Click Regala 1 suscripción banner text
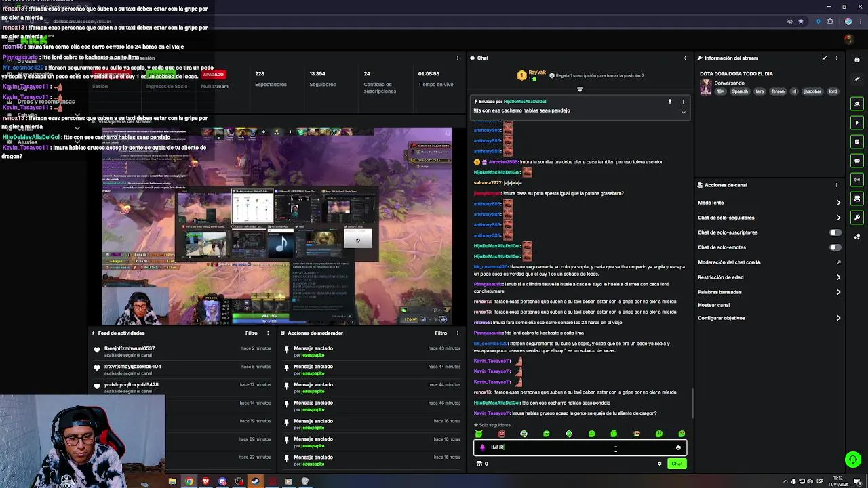The height and width of the screenshot is (488, 868). [599, 76]
